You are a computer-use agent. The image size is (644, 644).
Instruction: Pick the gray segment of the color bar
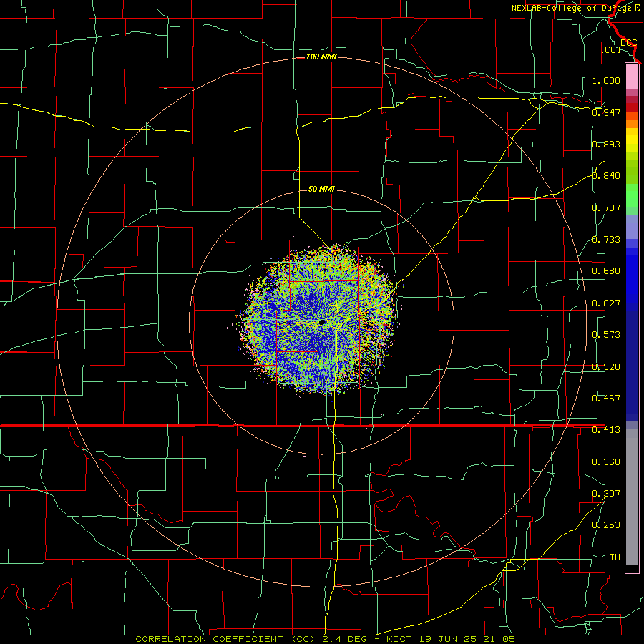coord(632,497)
